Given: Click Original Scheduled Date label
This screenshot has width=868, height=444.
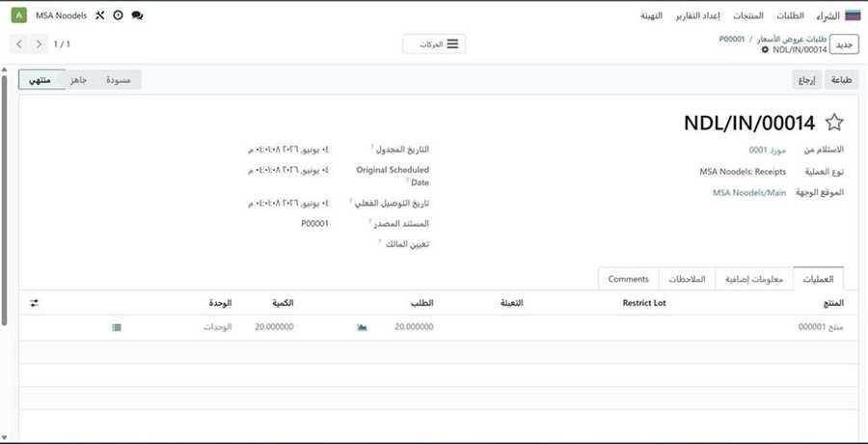Looking at the screenshot, I should point(393,176).
